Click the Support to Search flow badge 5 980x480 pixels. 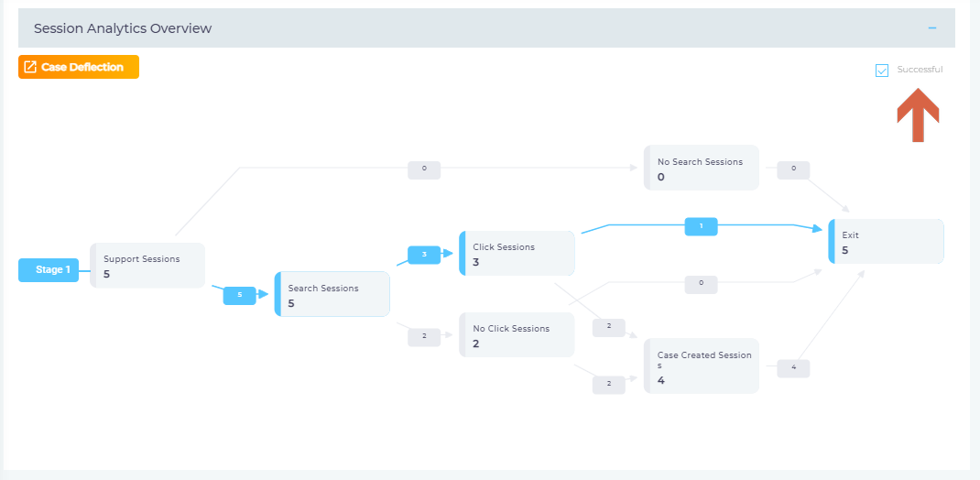[x=240, y=295]
